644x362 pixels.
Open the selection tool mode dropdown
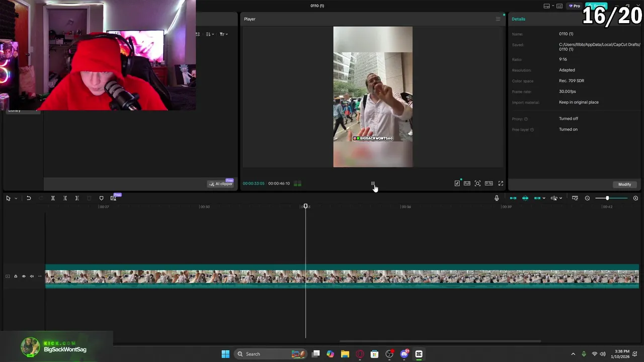coord(16,198)
